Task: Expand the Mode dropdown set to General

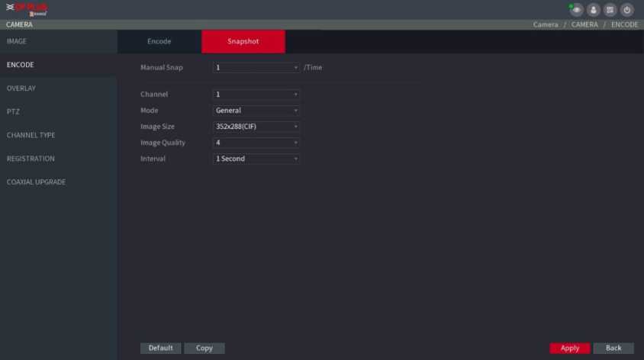Action: point(256,111)
